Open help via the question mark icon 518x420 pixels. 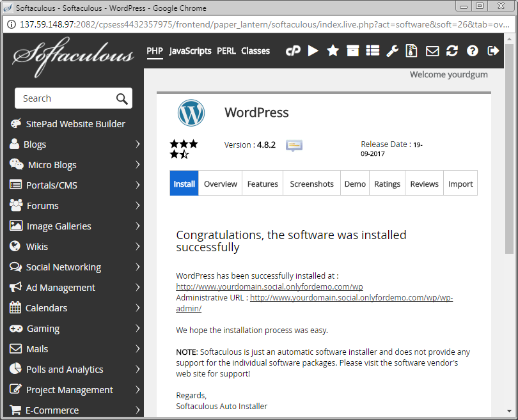tap(473, 51)
